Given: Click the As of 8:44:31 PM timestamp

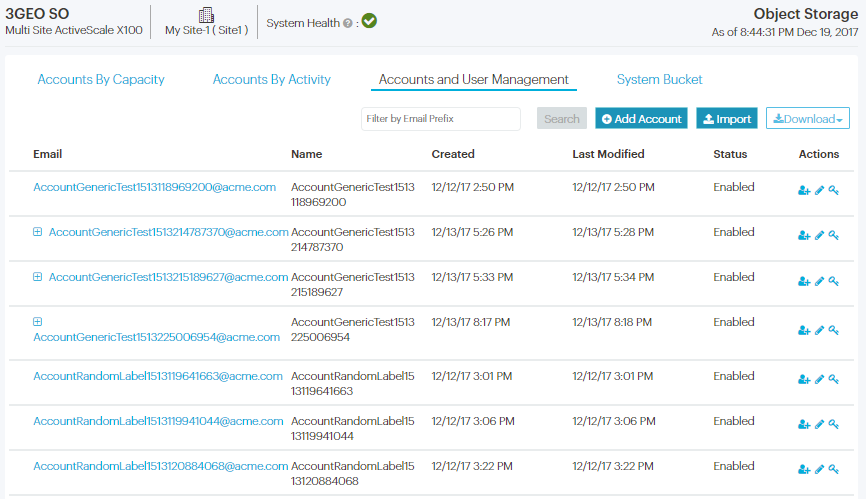Looking at the screenshot, I should [785, 33].
